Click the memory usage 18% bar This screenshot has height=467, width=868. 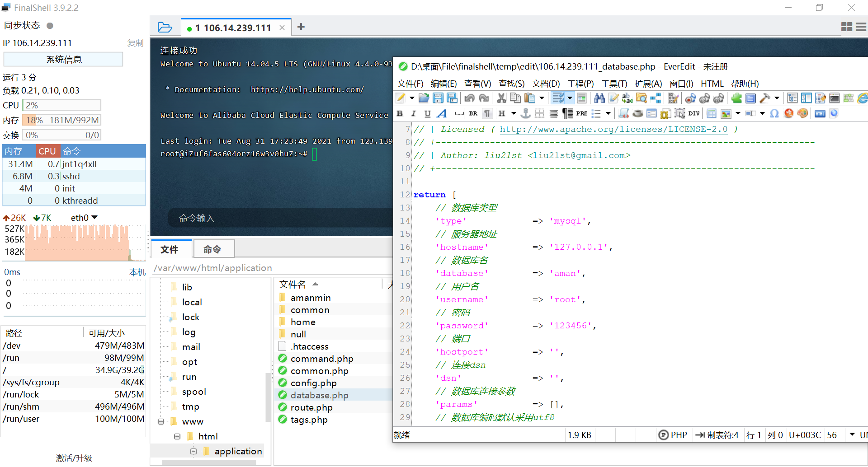click(x=61, y=120)
